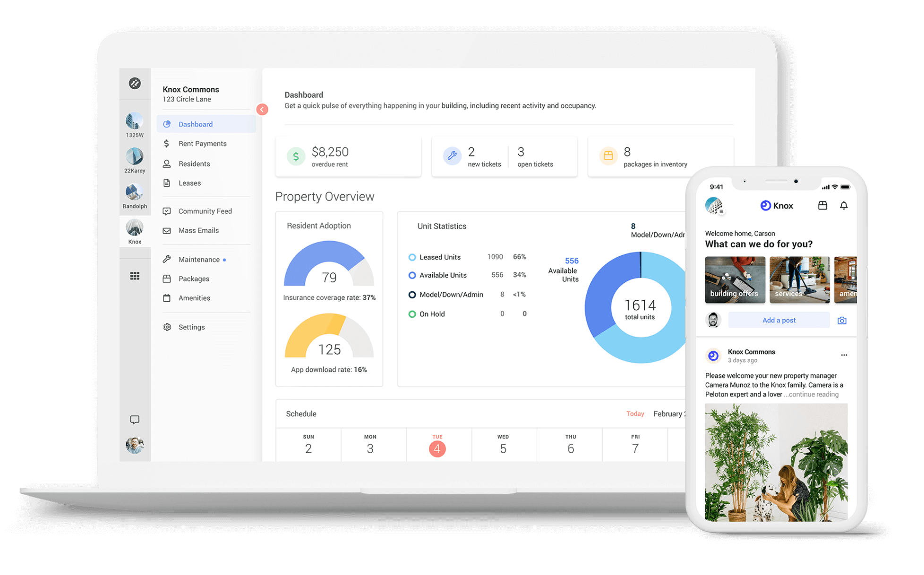
Task: Toggle the On Hold legend marker
Action: (x=412, y=313)
